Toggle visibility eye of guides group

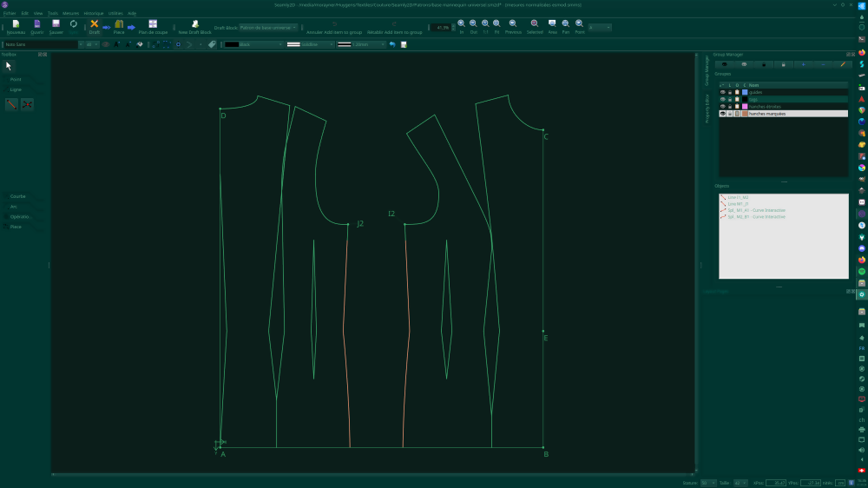point(722,93)
